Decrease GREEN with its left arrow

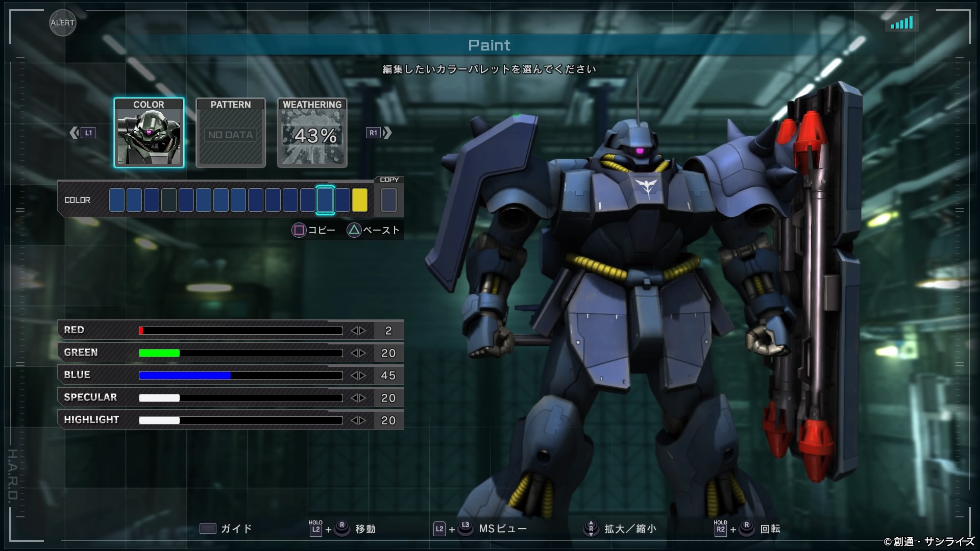(x=354, y=353)
